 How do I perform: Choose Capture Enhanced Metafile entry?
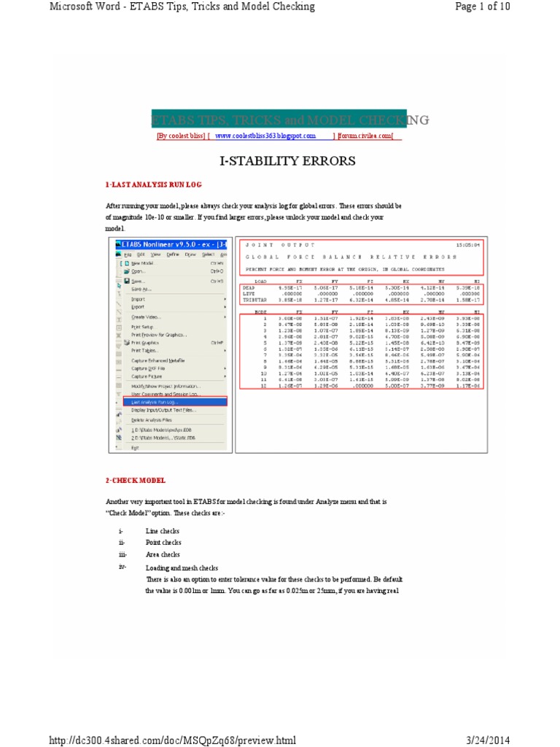(x=158, y=360)
